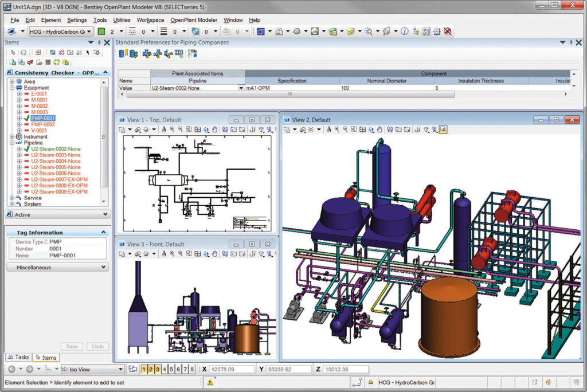Toggle the pin on the Items panel

pyautogui.click(x=99, y=42)
